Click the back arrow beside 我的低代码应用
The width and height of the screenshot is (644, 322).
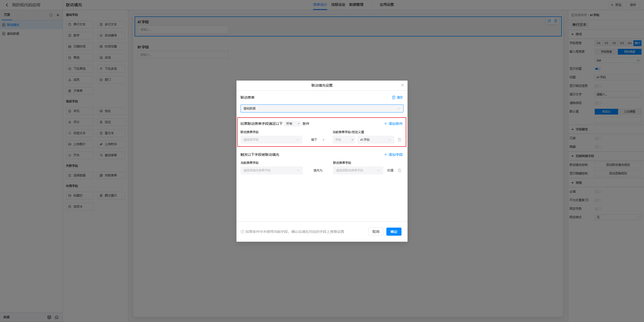point(7,5)
